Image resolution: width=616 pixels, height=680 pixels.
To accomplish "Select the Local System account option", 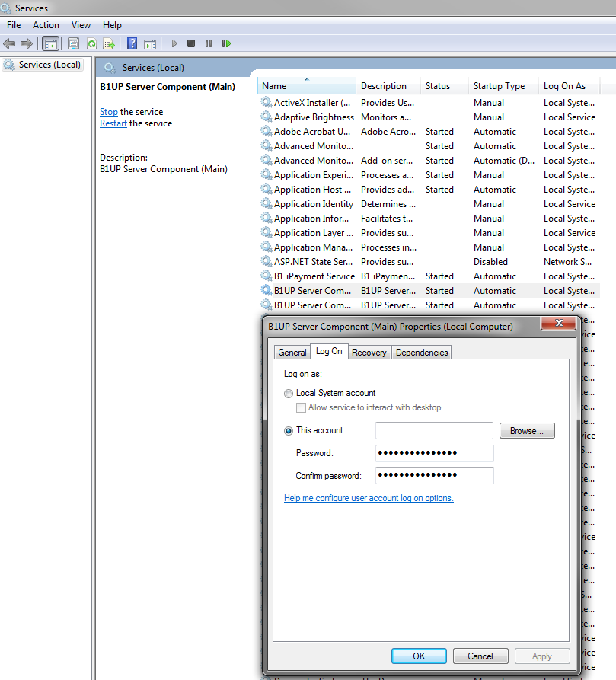I will [288, 394].
